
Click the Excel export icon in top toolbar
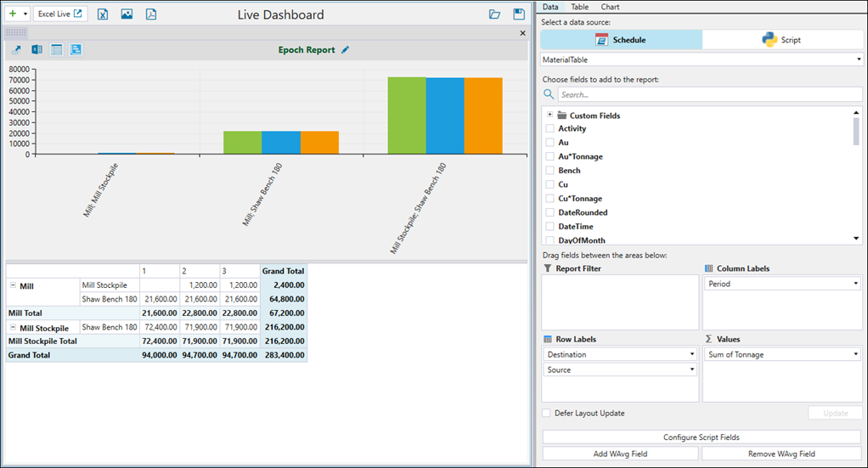click(103, 14)
